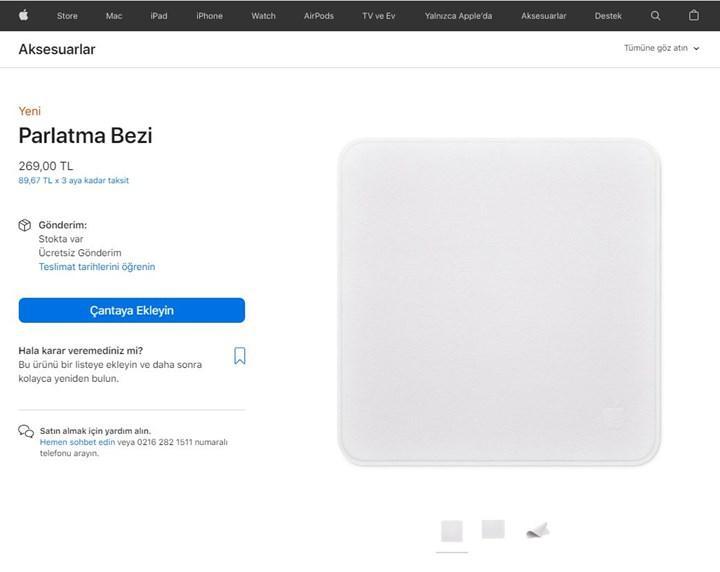
Task: Click the main Parlatma Bezi product image
Action: [499, 302]
